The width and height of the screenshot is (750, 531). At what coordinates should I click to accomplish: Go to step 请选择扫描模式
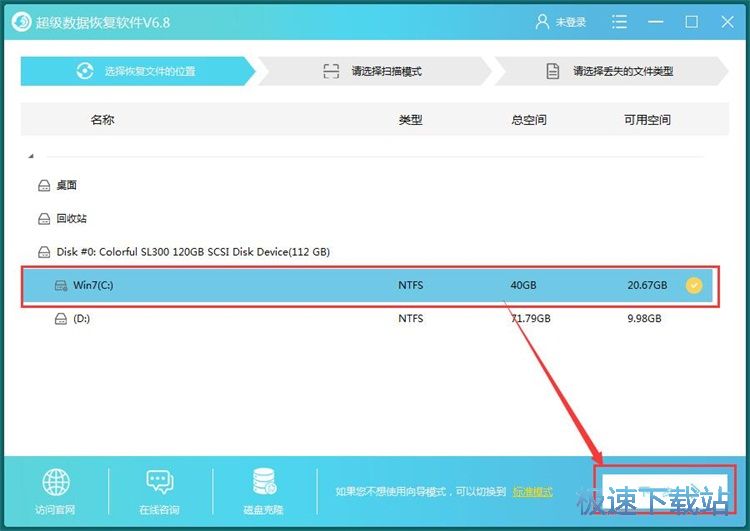[375, 71]
